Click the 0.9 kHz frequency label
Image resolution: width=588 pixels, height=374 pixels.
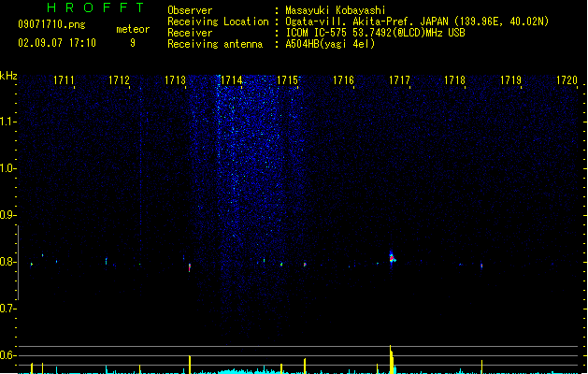click(7, 215)
